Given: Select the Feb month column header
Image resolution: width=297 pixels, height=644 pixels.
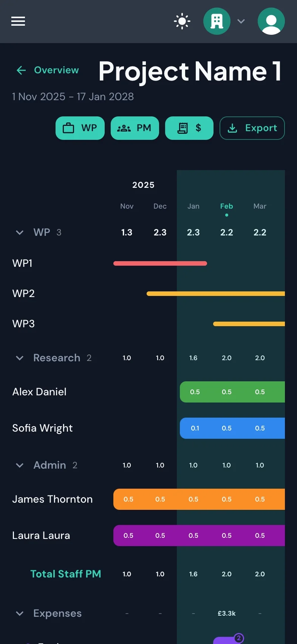Looking at the screenshot, I should point(226,206).
